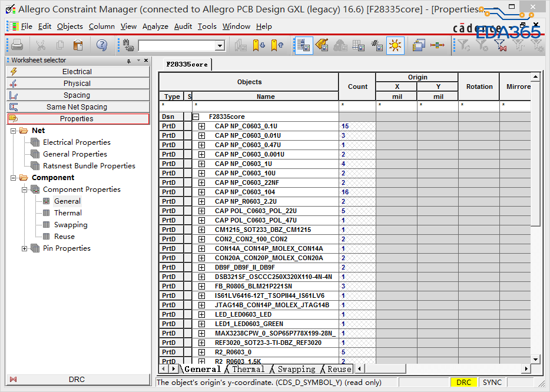Click the yellow bookmark with down arrow icon
The image size is (550, 392).
pos(259,45)
